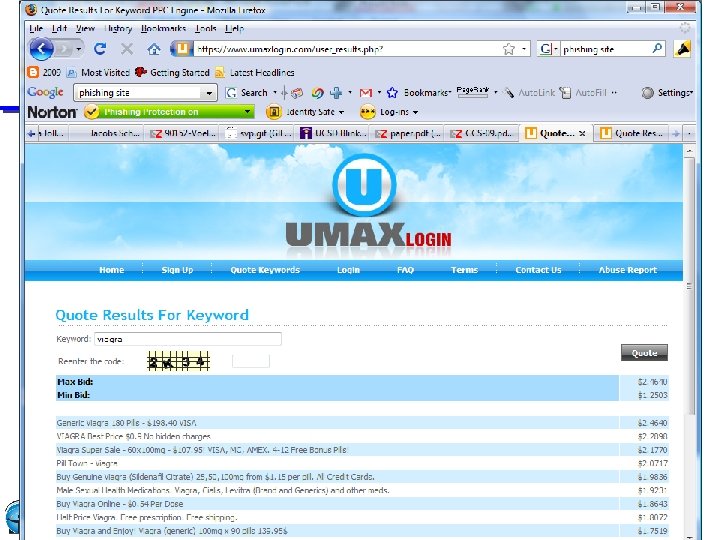
Task: Open the Bookmarks menu
Action: coord(163,28)
